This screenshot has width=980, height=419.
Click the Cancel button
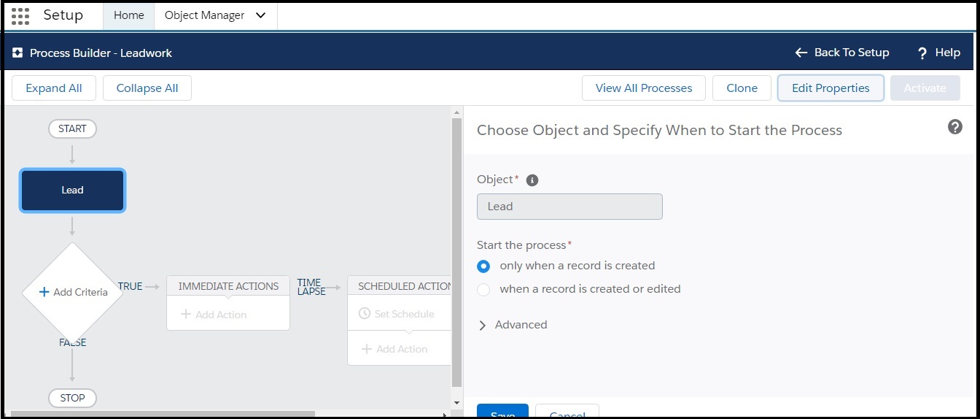pos(567,412)
